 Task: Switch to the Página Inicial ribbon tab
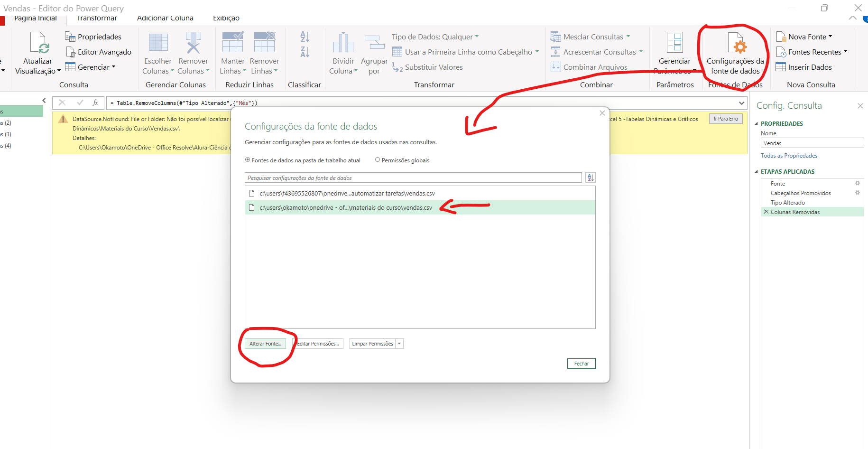(x=36, y=19)
